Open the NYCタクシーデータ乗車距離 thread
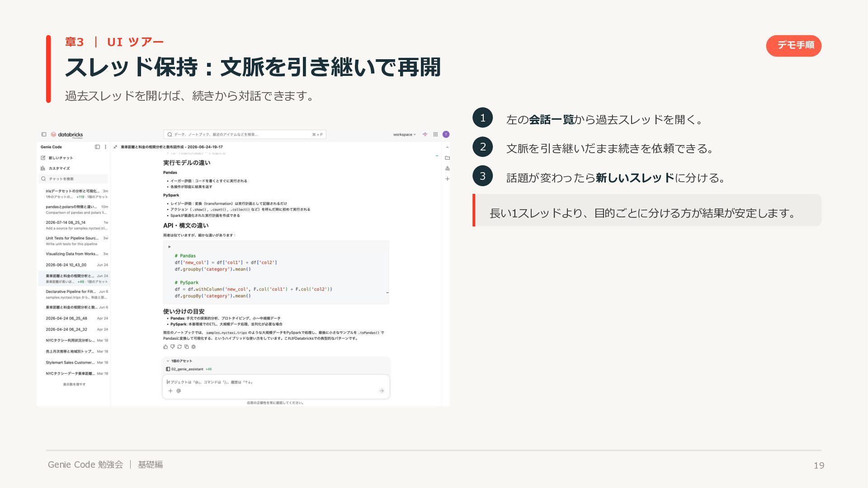The image size is (868, 488). click(x=75, y=374)
